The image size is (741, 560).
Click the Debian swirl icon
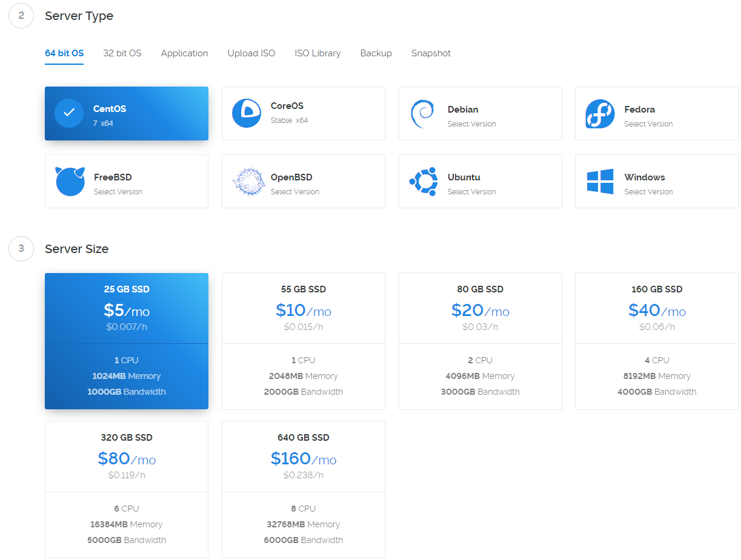click(x=422, y=113)
